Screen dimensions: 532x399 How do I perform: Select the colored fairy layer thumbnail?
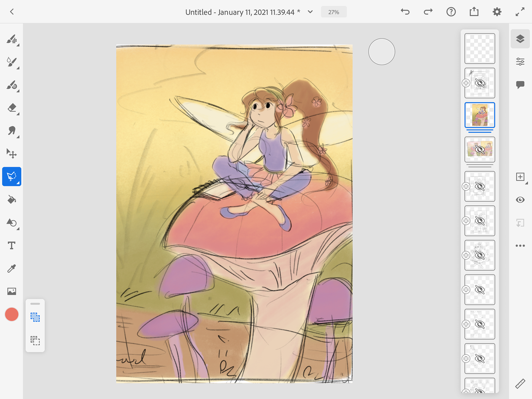pos(480,115)
